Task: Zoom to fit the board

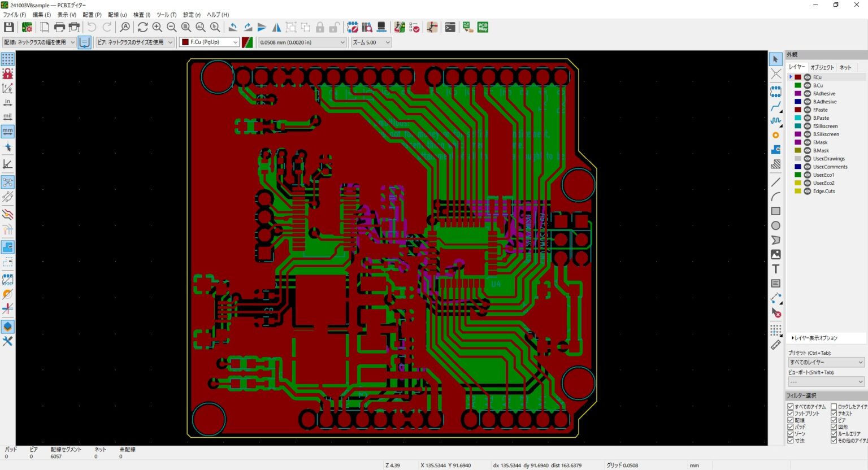Action: point(186,27)
